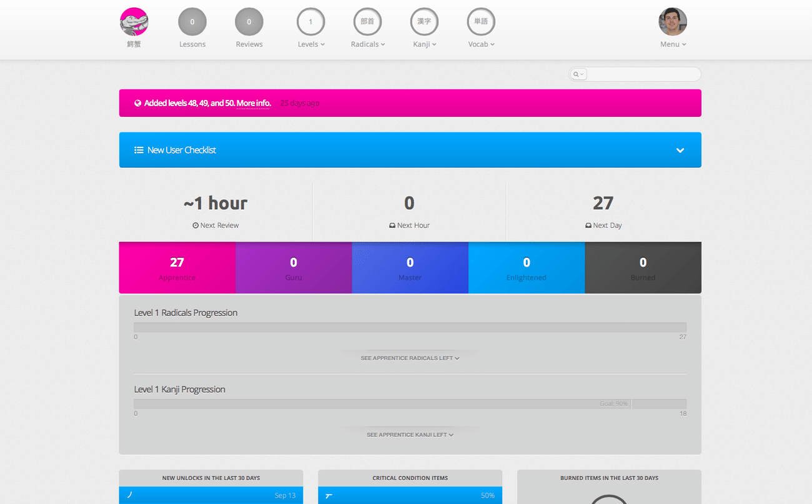The height and width of the screenshot is (504, 812).
Task: Click the Next Hour inbox icon
Action: pyautogui.click(x=392, y=225)
